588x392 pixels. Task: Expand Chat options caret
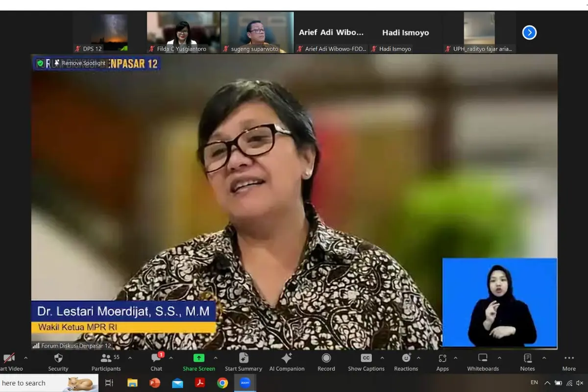171,358
